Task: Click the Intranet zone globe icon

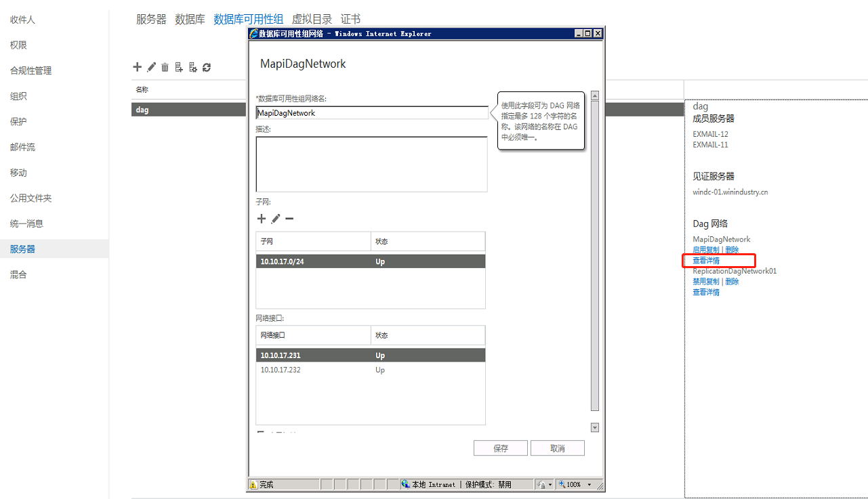Action: [405, 485]
